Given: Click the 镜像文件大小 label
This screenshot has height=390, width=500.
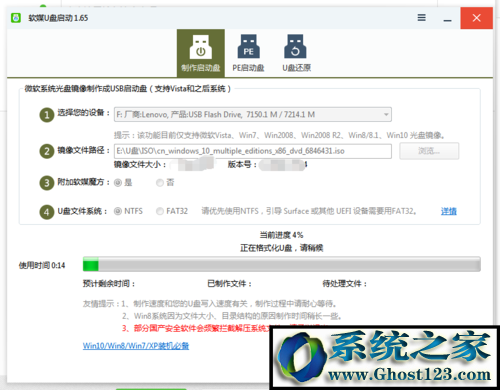Looking at the screenshot, I should pyautogui.click(x=140, y=165).
